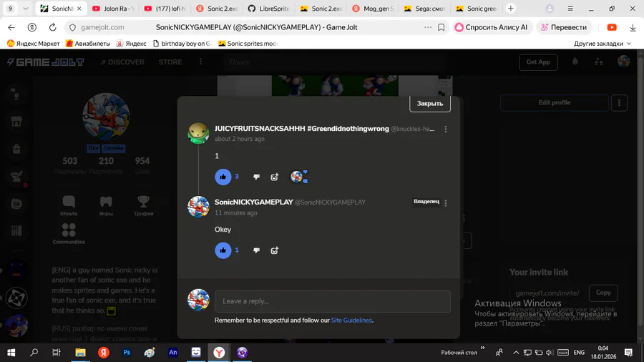Open File Explorer from taskbar
644x362 pixels.
pos(80,353)
